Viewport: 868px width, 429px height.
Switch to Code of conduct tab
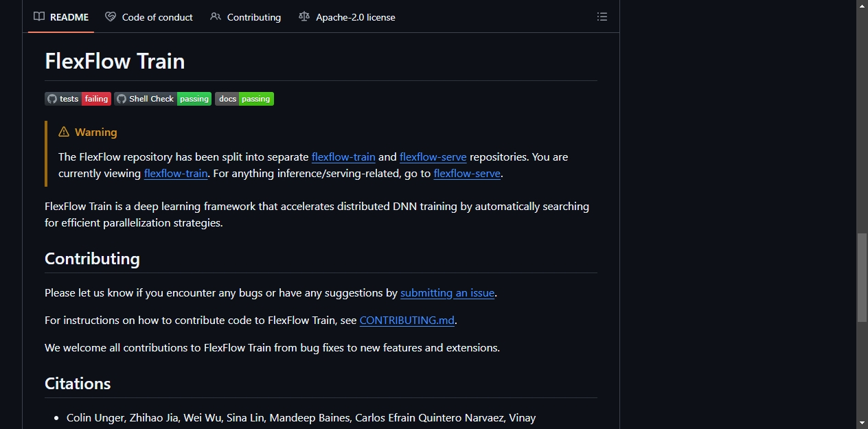point(149,16)
